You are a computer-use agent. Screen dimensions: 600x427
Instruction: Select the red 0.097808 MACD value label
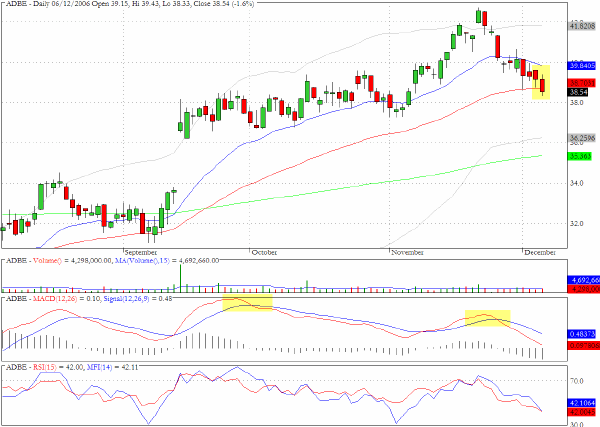(582, 346)
